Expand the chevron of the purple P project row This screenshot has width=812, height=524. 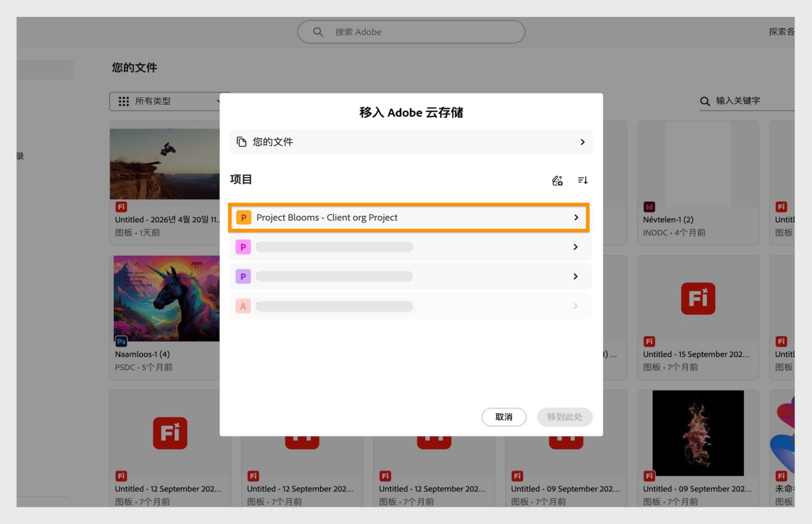click(575, 276)
